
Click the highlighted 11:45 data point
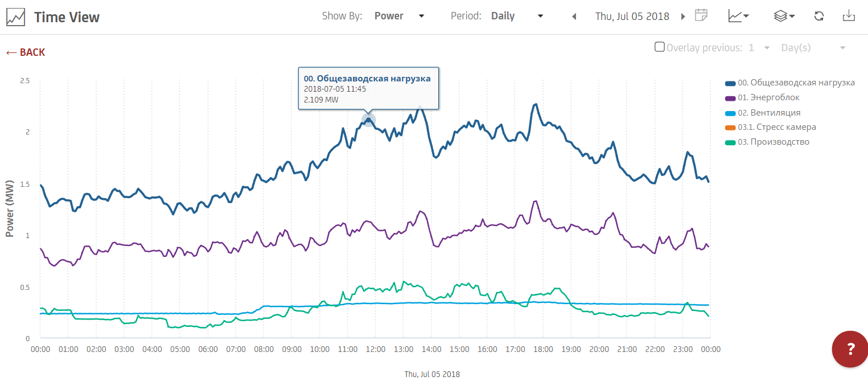click(368, 120)
